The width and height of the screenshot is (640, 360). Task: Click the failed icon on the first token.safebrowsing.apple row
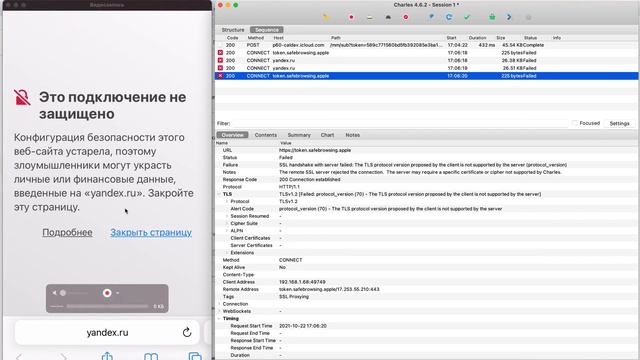click(220, 53)
